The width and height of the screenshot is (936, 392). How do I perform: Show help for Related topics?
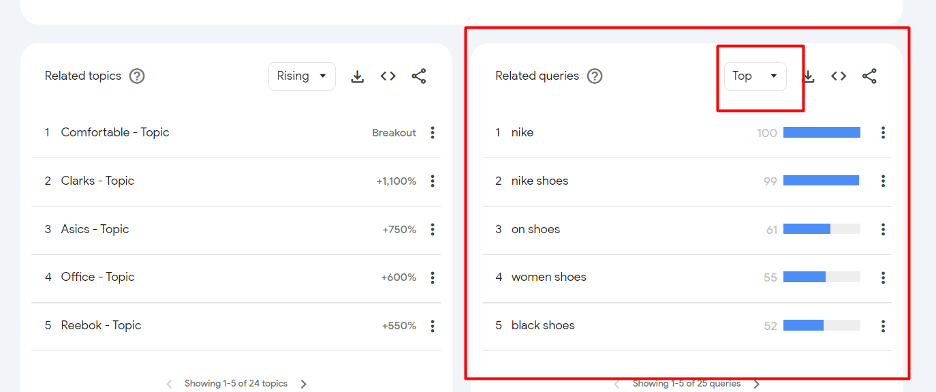(x=137, y=76)
